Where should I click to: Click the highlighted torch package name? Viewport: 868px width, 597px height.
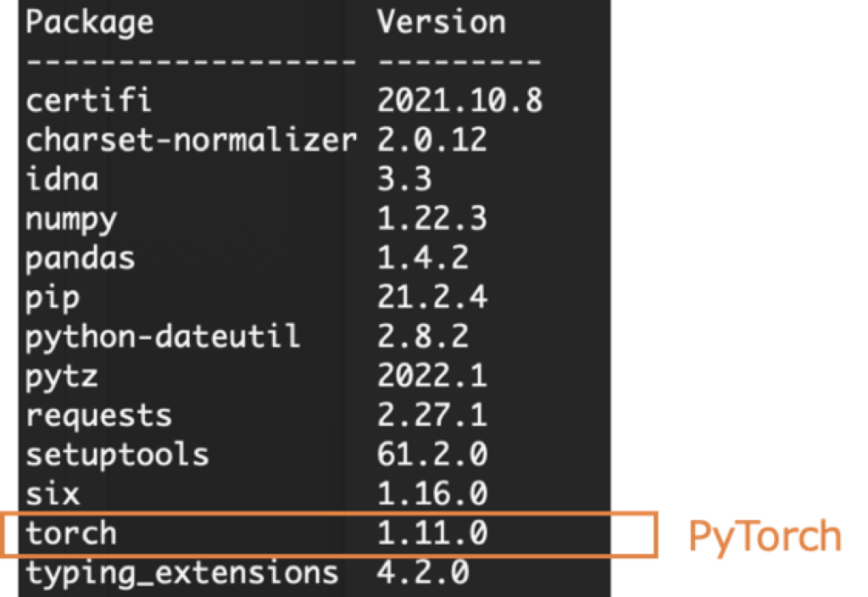71,533
